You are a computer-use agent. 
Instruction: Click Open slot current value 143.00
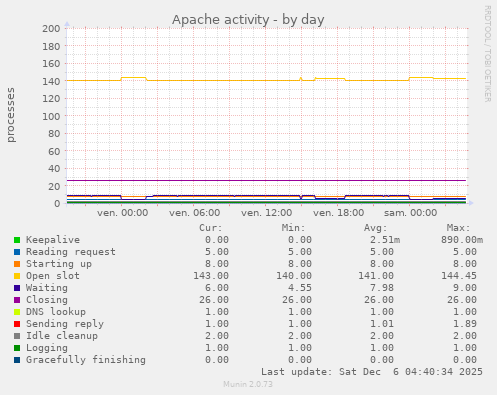[211, 276]
